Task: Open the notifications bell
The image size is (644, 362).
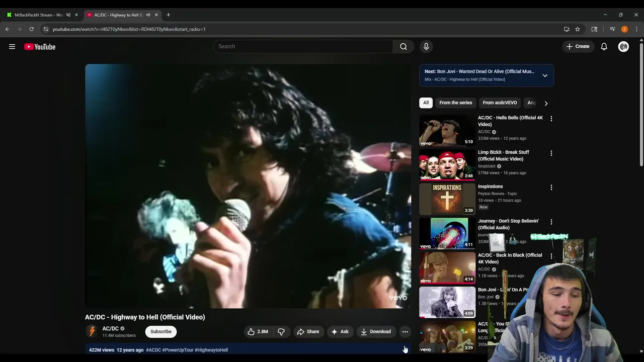Action: click(604, 46)
